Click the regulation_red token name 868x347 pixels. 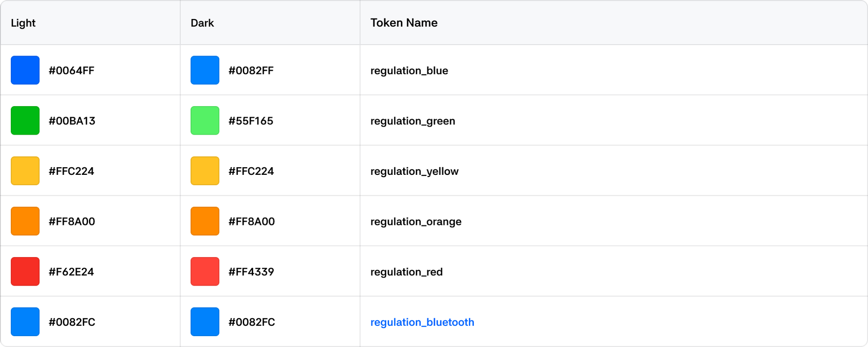pyautogui.click(x=406, y=272)
